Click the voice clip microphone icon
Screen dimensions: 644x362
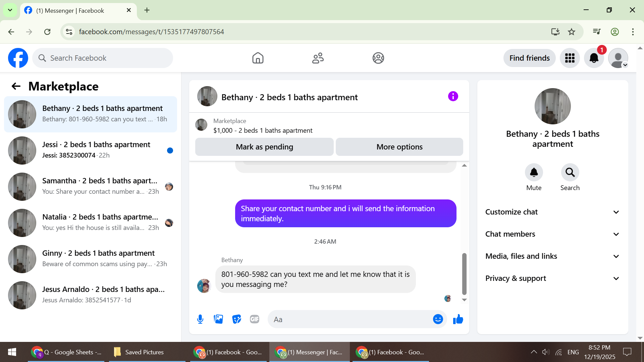pyautogui.click(x=200, y=319)
